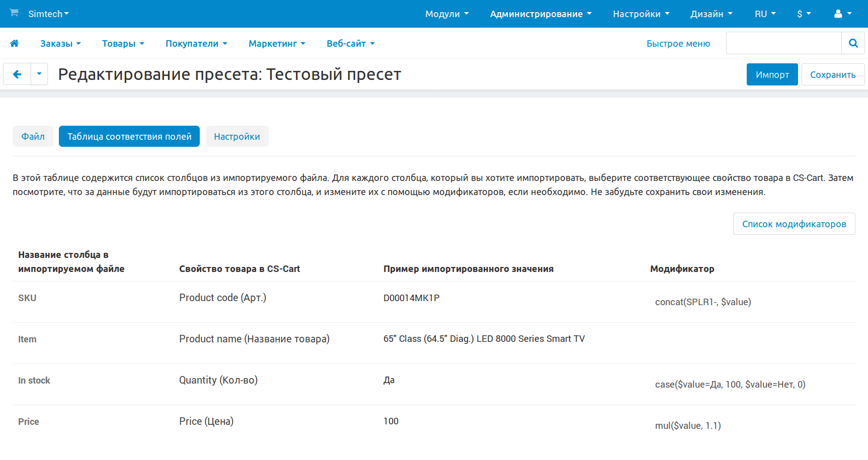868x460 pixels.
Task: Open the Модули menu
Action: click(446, 14)
